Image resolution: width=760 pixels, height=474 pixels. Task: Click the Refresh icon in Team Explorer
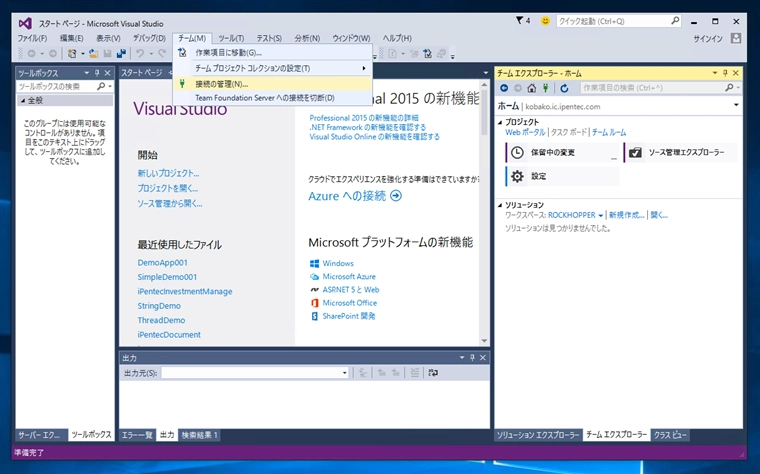click(x=564, y=88)
